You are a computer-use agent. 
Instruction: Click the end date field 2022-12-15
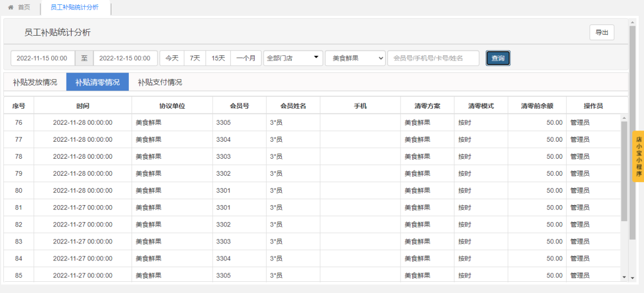click(x=125, y=58)
